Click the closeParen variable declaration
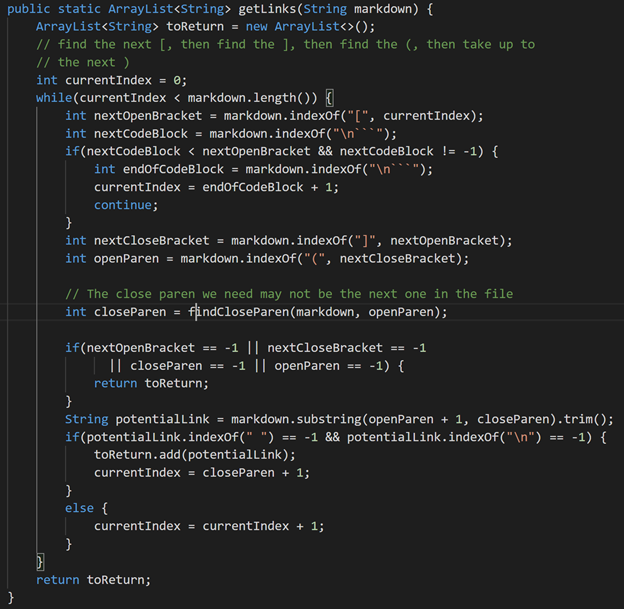624x609 pixels. pyautogui.click(x=130, y=312)
